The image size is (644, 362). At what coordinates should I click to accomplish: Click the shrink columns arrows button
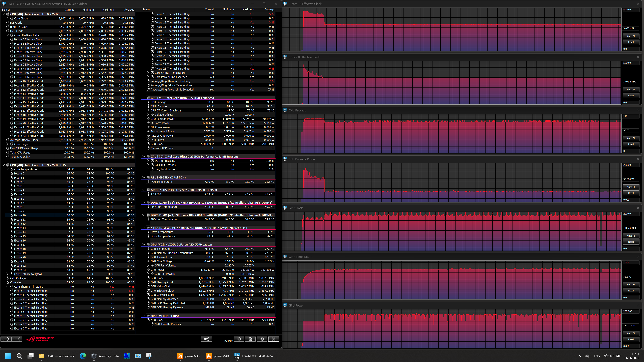[16, 339]
